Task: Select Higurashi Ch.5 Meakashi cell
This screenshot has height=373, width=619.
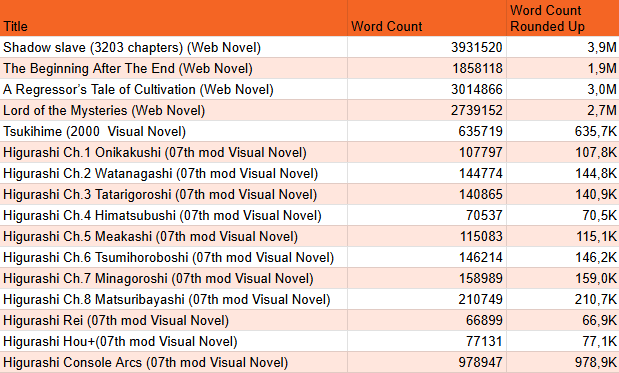Action: [x=174, y=236]
